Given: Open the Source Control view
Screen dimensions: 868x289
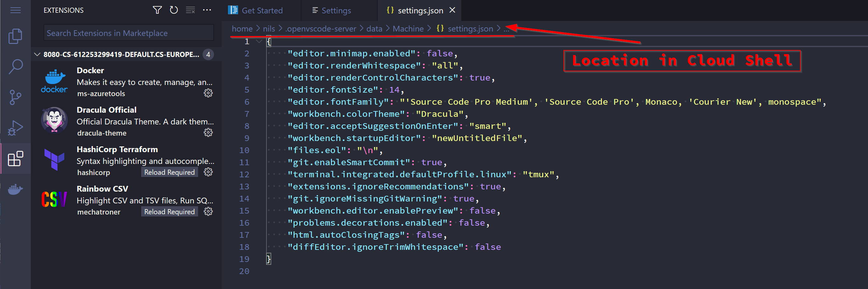Looking at the screenshot, I should pyautogui.click(x=16, y=97).
